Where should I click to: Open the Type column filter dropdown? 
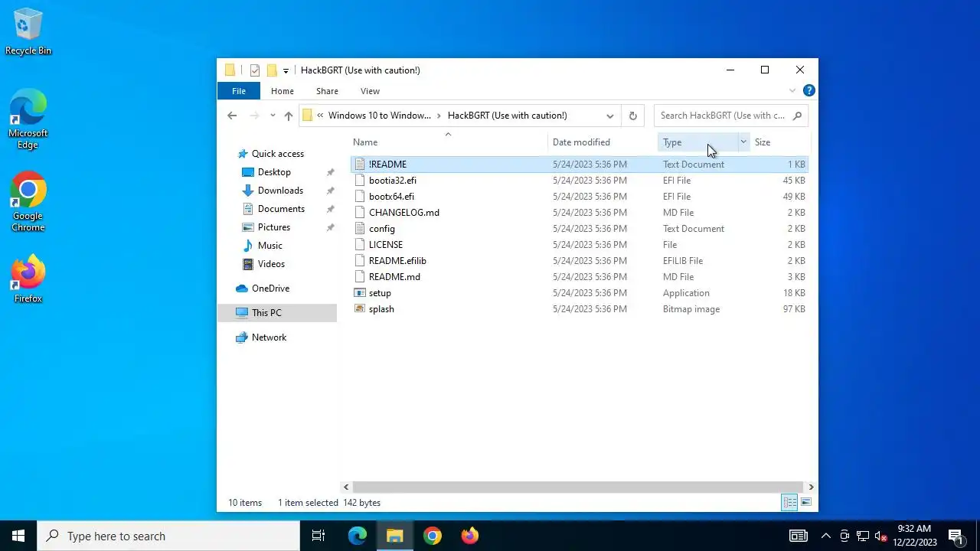tap(743, 142)
